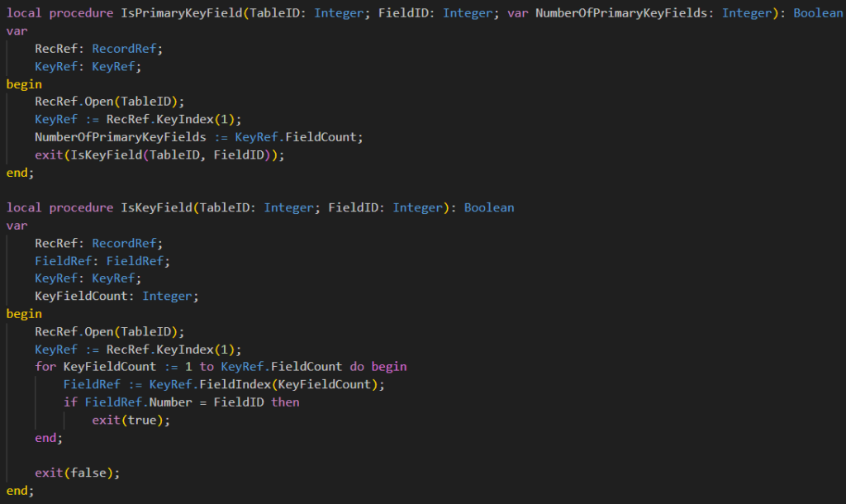846x504 pixels.
Task: Click FieldRef.Number in the if condition
Action: pyautogui.click(x=134, y=402)
